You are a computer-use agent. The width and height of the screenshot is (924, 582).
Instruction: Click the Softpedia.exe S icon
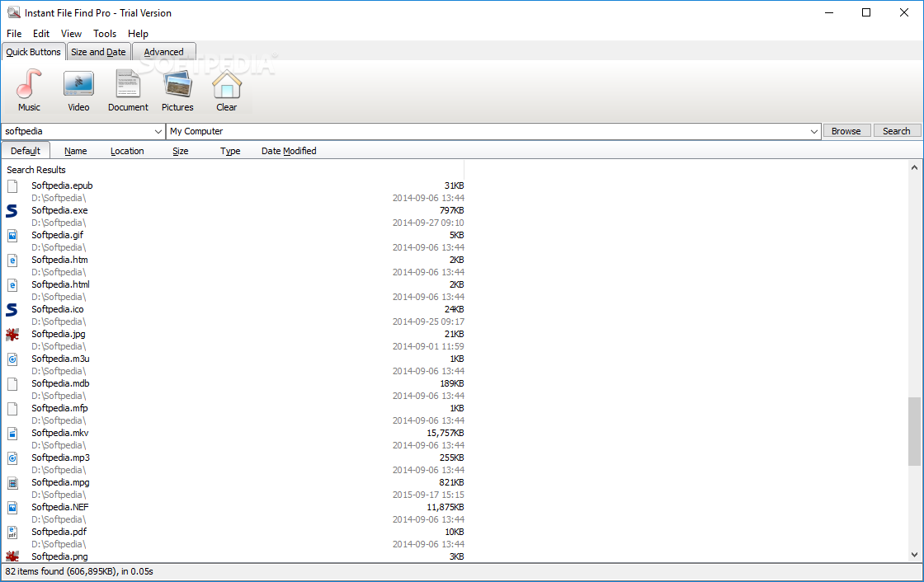(x=12, y=211)
